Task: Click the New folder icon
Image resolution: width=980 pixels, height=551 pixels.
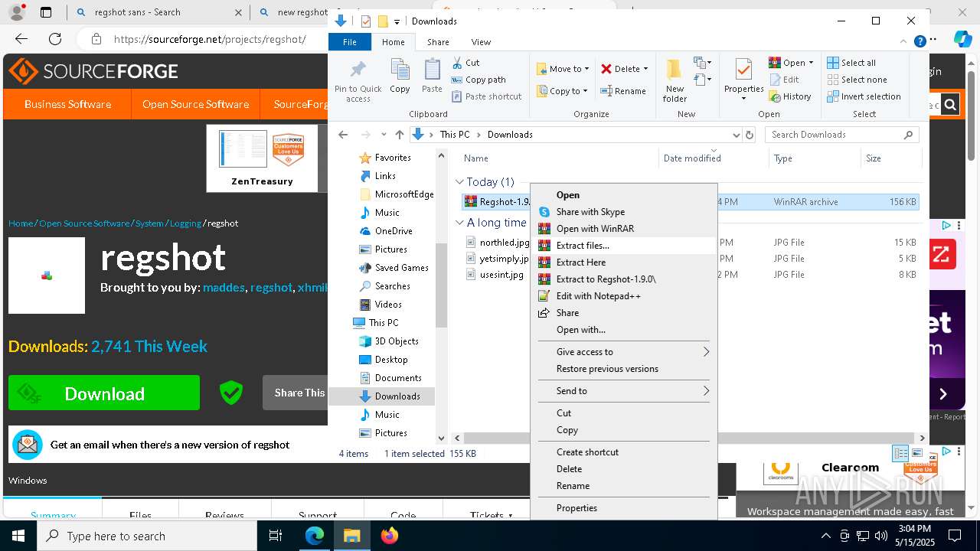Action: coord(675,80)
